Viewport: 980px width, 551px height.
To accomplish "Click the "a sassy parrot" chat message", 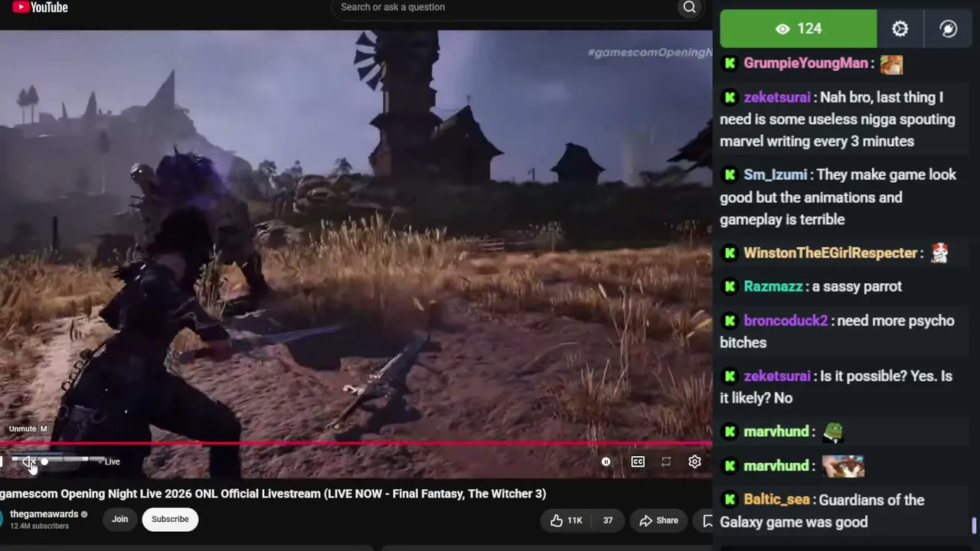I will tap(857, 286).
